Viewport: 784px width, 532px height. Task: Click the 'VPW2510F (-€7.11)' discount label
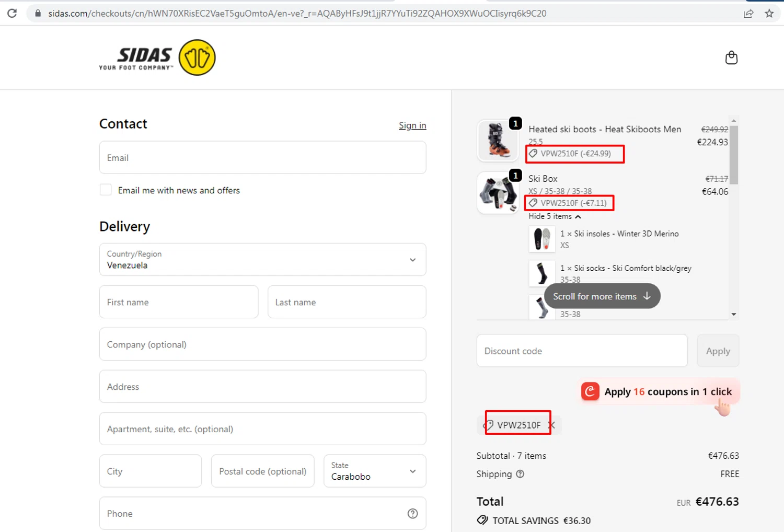[573, 203]
